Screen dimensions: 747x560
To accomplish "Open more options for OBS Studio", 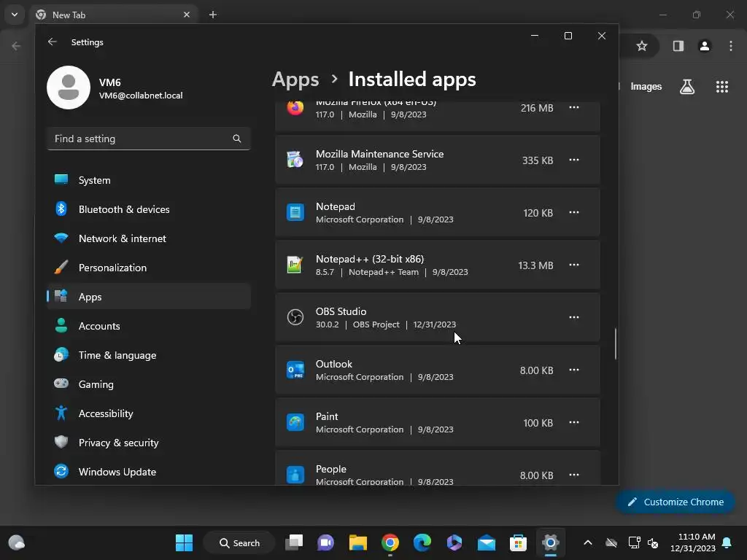I will [x=574, y=317].
